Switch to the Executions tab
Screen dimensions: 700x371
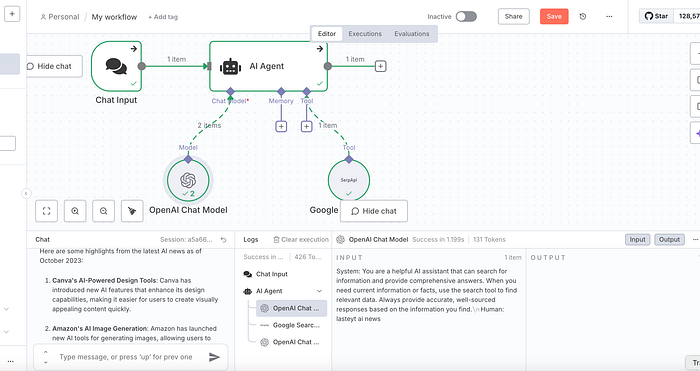click(x=365, y=34)
